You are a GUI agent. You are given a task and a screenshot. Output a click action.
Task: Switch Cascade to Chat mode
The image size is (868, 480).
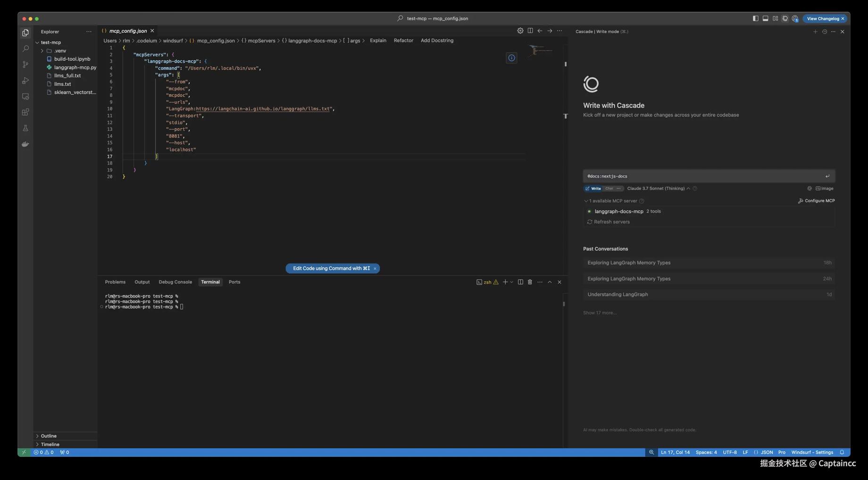(609, 189)
